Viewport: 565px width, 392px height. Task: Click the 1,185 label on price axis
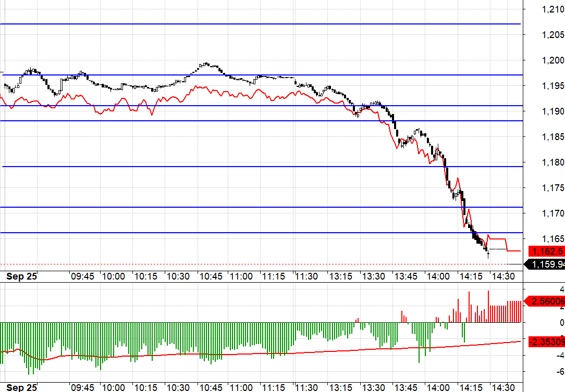click(552, 137)
